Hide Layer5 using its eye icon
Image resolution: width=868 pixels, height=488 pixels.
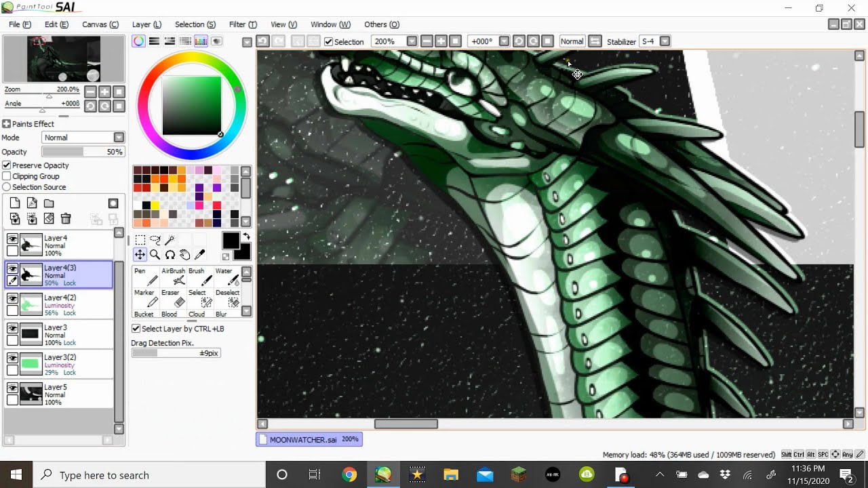tap(12, 388)
